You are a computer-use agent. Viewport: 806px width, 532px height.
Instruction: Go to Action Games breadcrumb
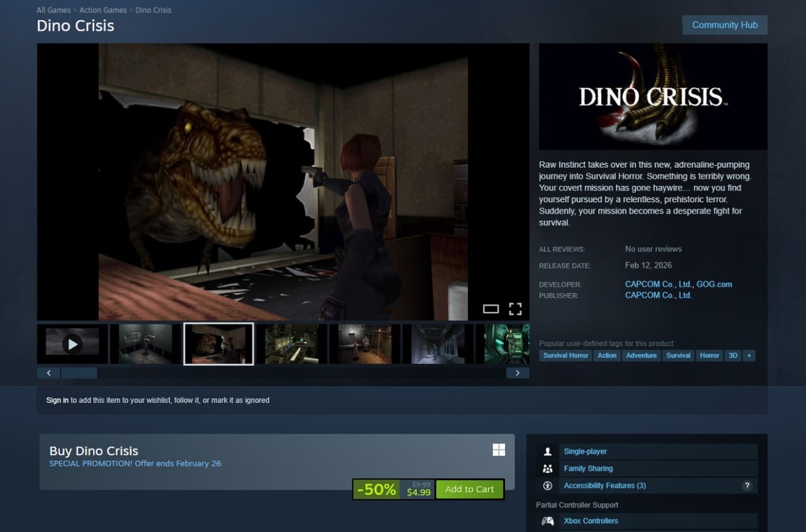click(x=103, y=10)
